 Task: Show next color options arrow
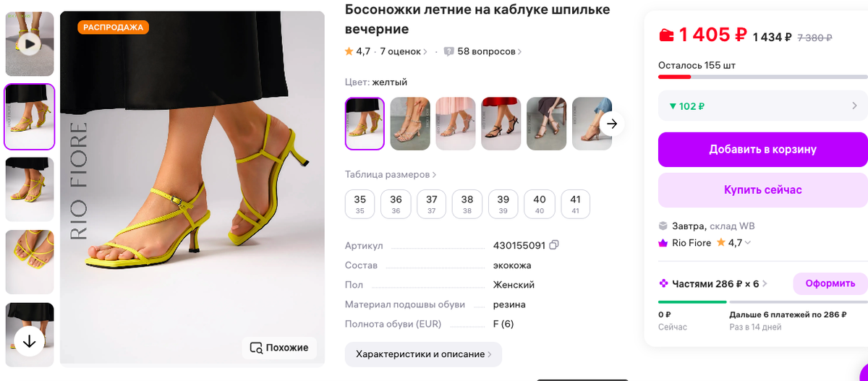point(612,124)
